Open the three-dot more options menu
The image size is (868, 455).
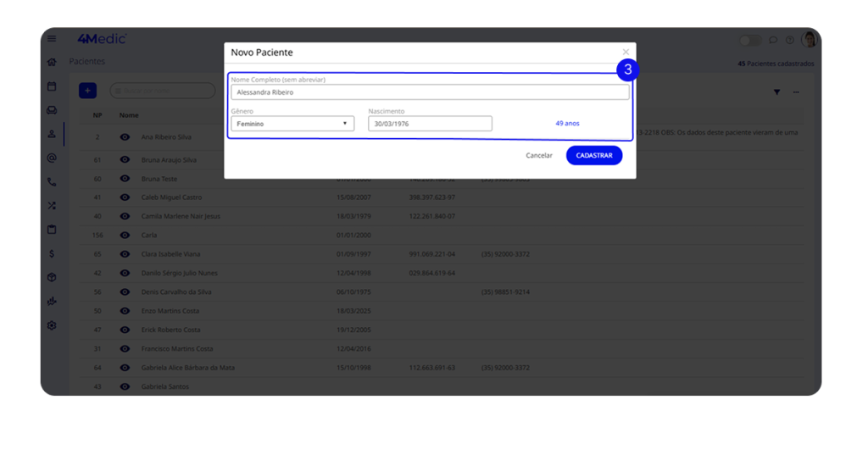point(796,92)
